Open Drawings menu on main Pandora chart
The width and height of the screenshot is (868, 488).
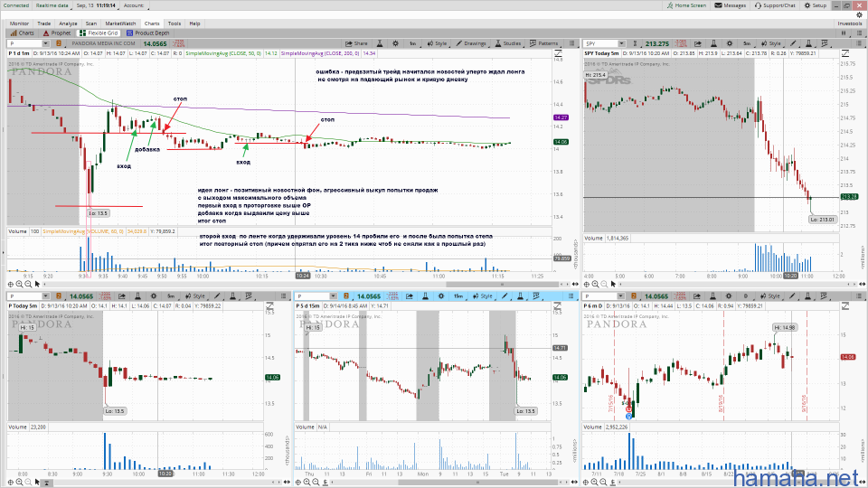(x=471, y=43)
